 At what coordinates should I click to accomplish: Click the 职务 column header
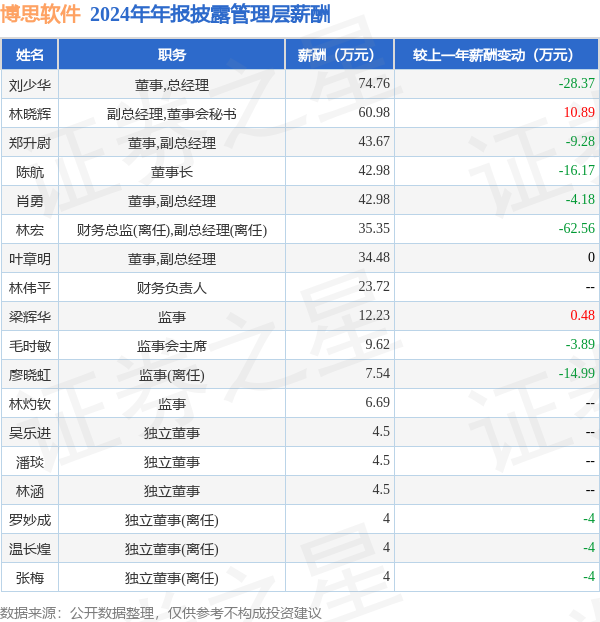[x=172, y=55]
